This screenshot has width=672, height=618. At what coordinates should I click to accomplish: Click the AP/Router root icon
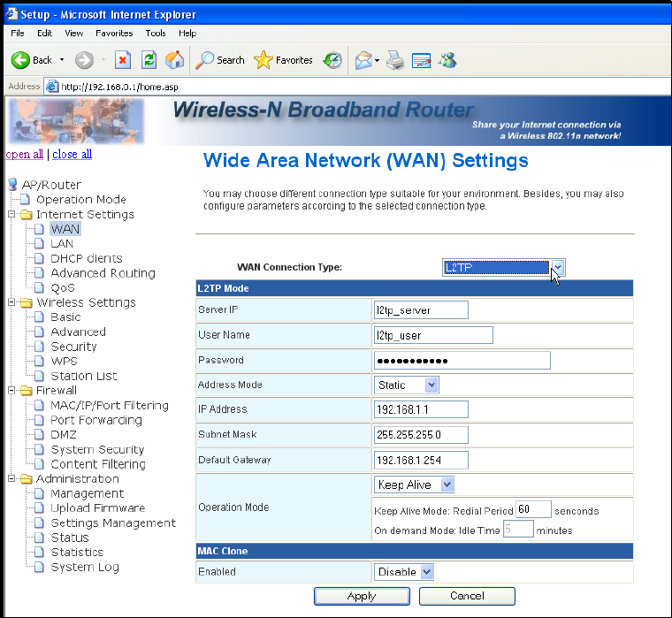point(13,185)
